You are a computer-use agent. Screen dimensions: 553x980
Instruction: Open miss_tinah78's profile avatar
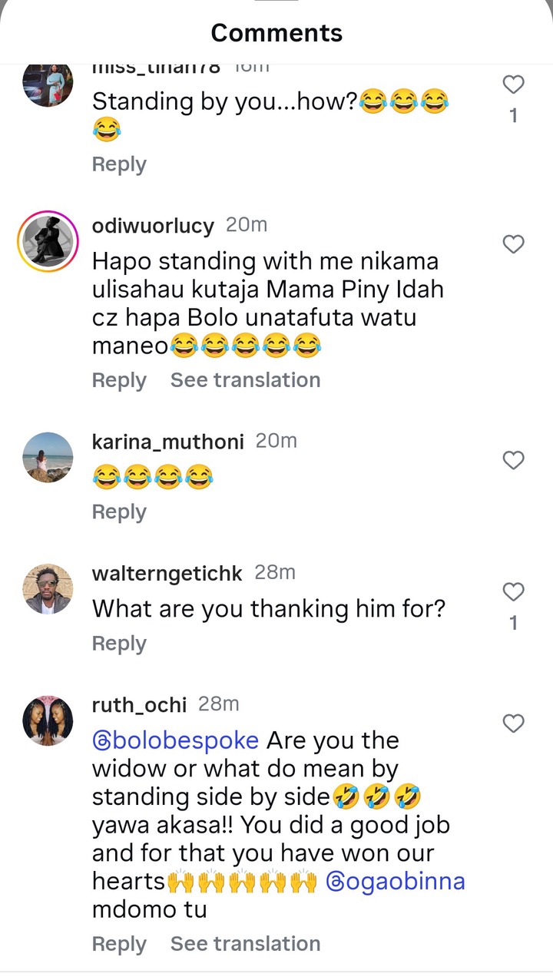click(48, 83)
